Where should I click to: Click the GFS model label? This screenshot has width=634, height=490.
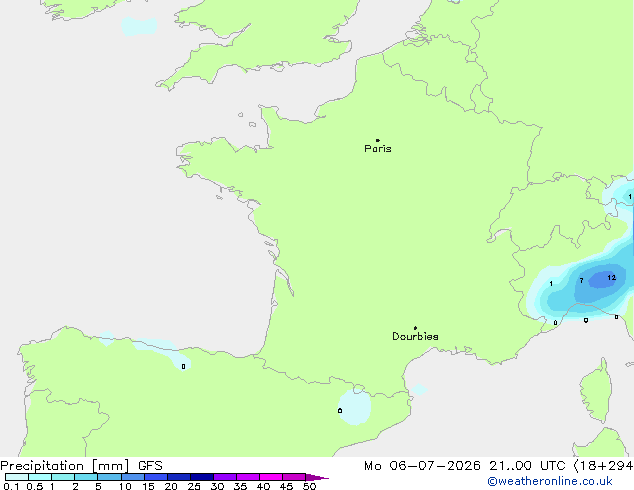150,466
